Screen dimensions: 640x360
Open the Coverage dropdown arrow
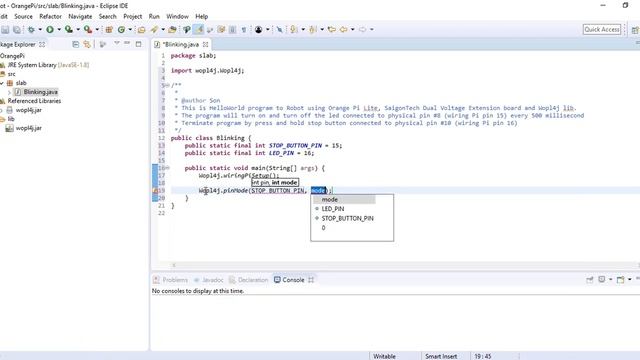pyautogui.click(x=78, y=29)
